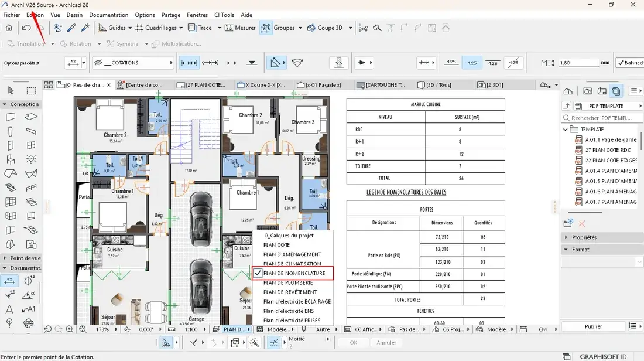The width and height of the screenshot is (644, 361).
Task: Open the Documentation menu
Action: (109, 15)
